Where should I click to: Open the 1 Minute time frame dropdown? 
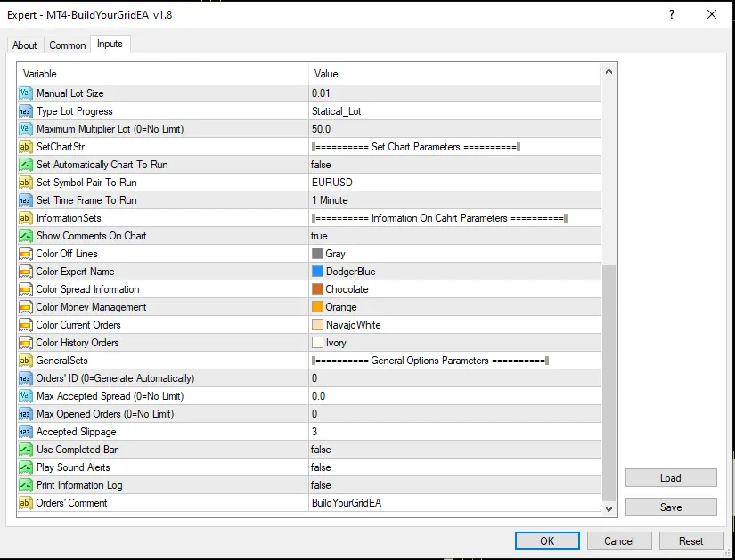coord(454,200)
